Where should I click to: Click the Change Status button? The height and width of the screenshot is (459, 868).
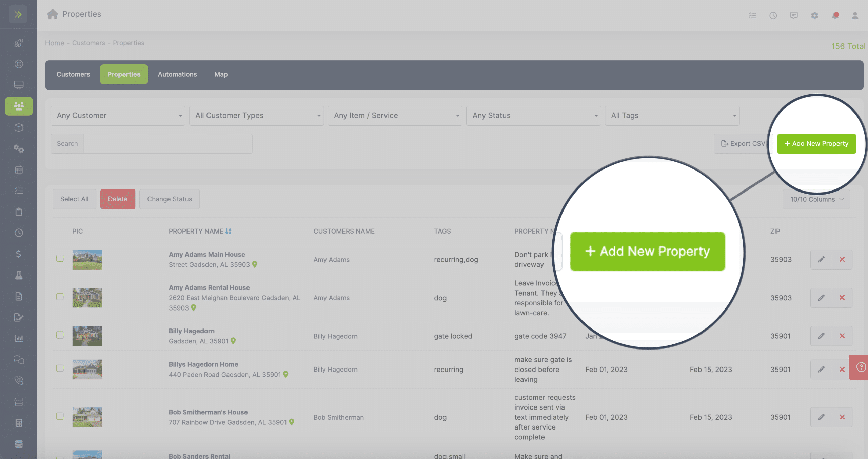tap(170, 199)
